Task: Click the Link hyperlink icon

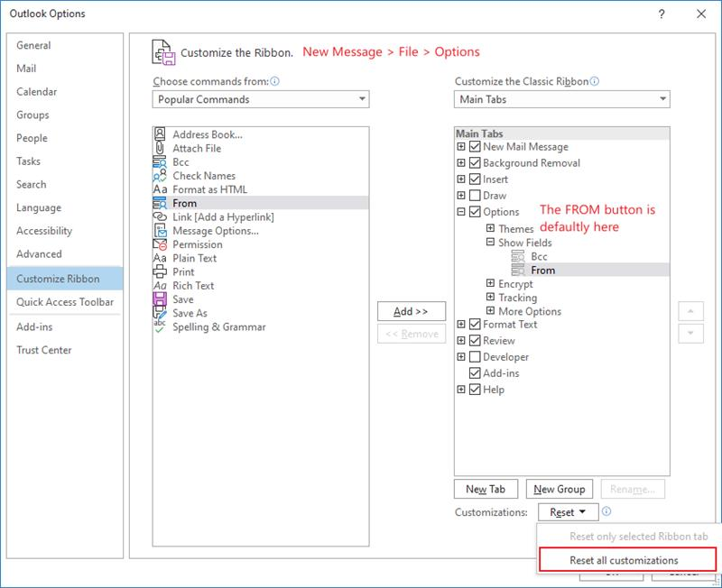Action: pyautogui.click(x=160, y=216)
